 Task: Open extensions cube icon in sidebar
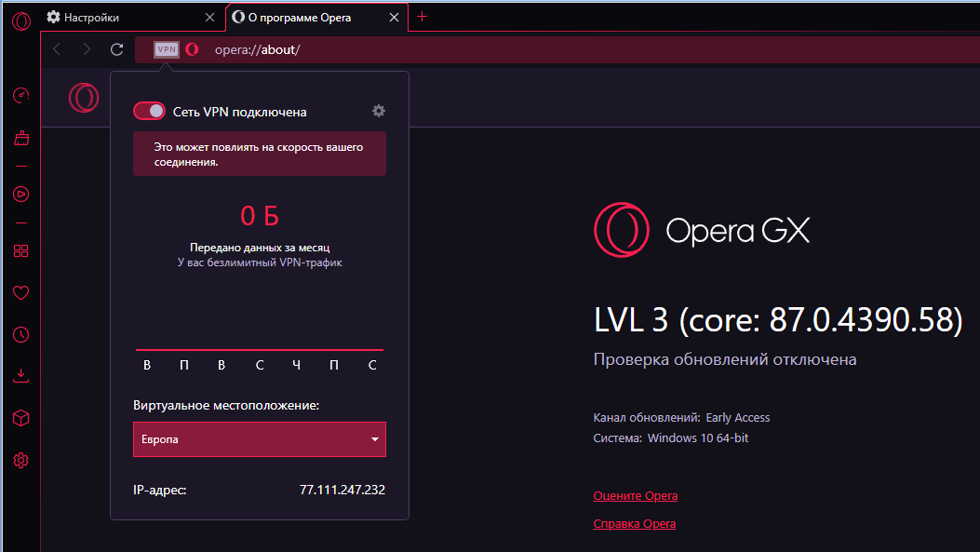(x=21, y=418)
